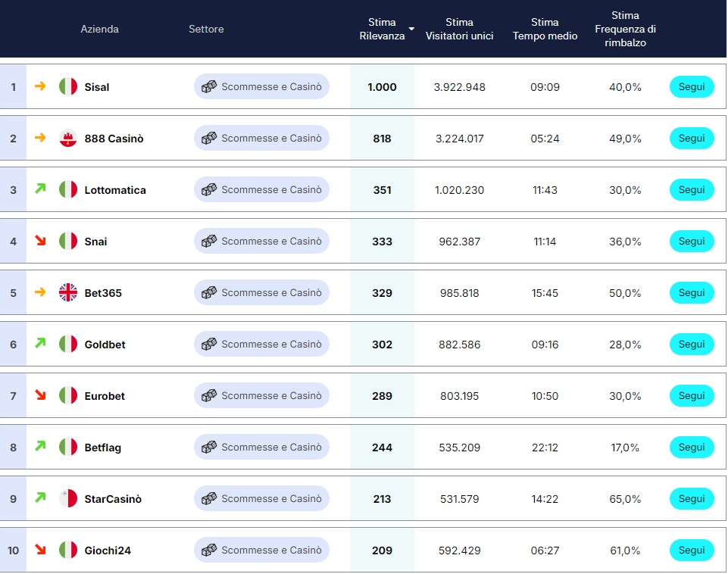Click the 65,0% bounce rate value

pos(626,499)
